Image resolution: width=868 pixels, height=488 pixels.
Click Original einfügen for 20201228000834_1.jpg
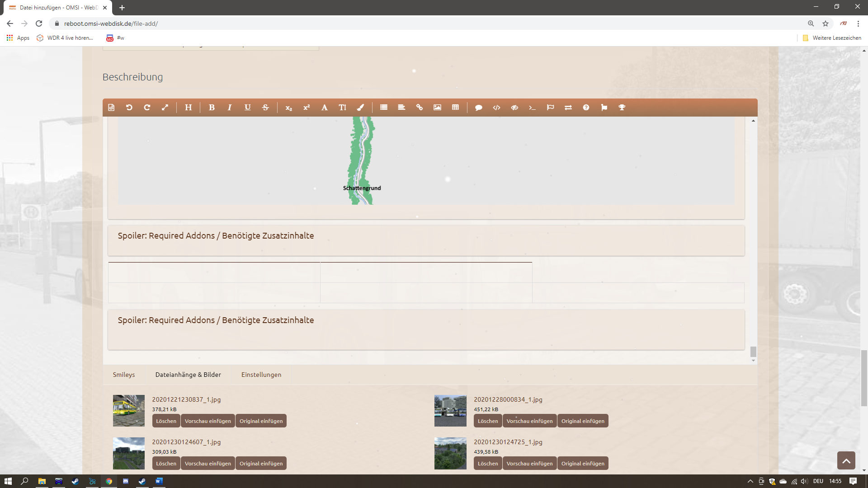tap(583, 421)
